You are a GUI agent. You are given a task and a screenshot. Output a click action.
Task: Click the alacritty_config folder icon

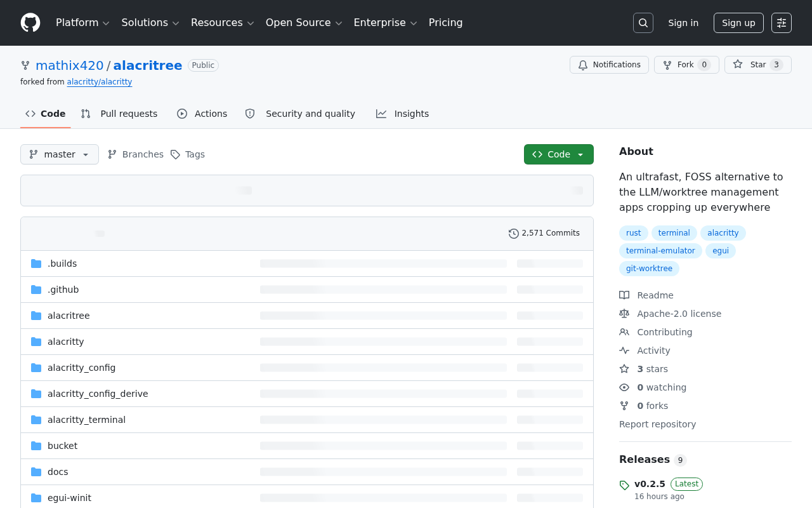click(x=36, y=368)
